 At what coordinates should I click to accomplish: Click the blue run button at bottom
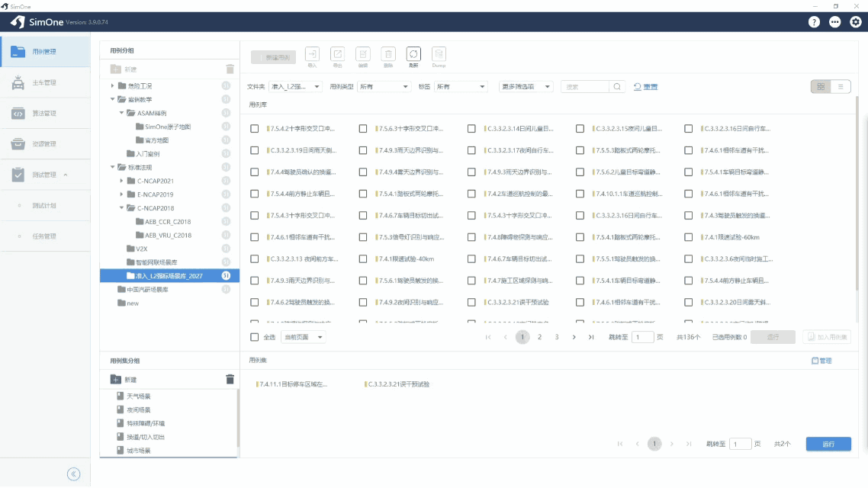coord(828,445)
